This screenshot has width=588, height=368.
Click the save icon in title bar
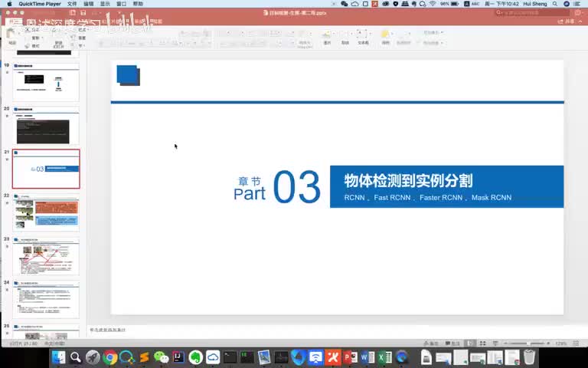point(83,13)
